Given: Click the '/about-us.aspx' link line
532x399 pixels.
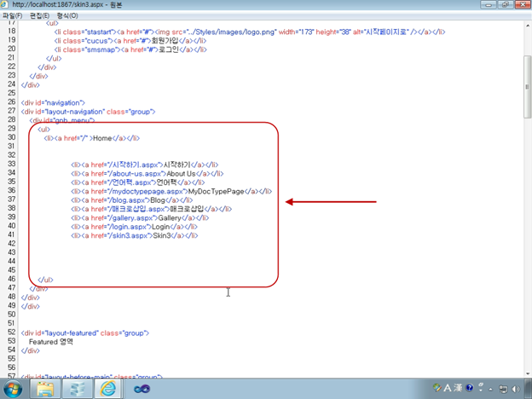Looking at the screenshot, I should (x=147, y=174).
